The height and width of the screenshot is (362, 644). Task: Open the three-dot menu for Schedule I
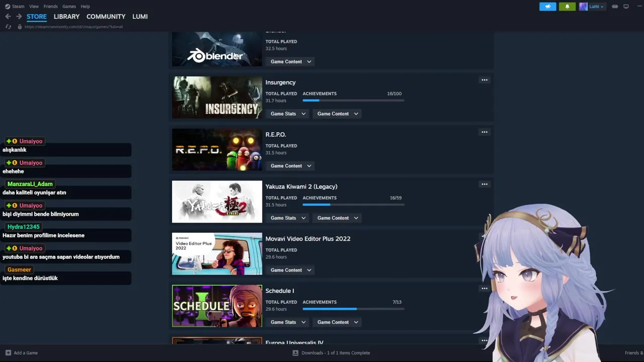(485, 289)
